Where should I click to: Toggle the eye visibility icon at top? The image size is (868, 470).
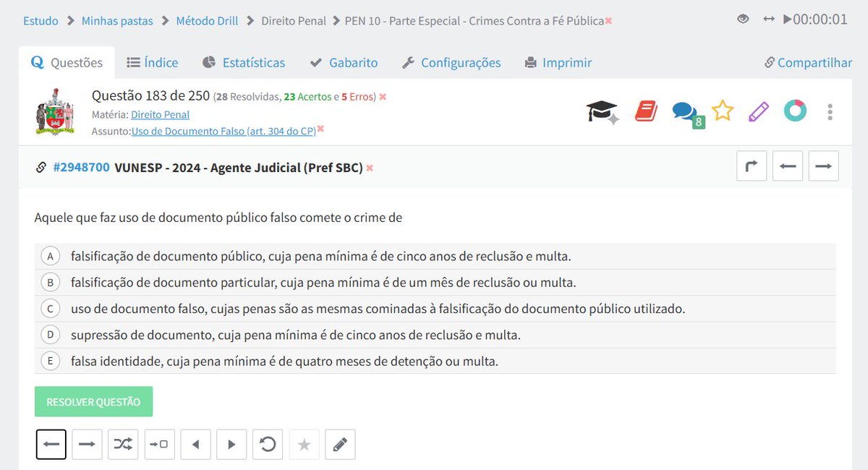[743, 19]
